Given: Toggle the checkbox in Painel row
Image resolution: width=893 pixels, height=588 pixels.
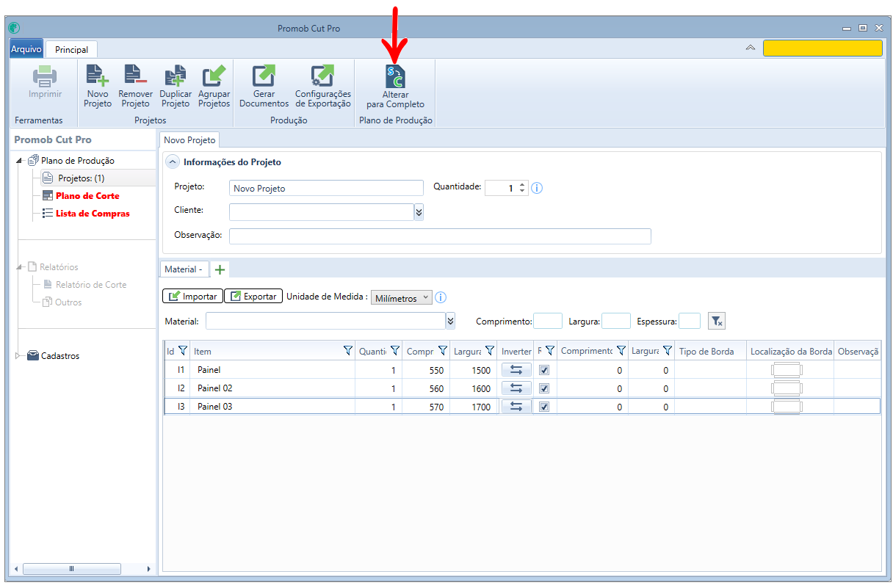Looking at the screenshot, I should [x=544, y=370].
